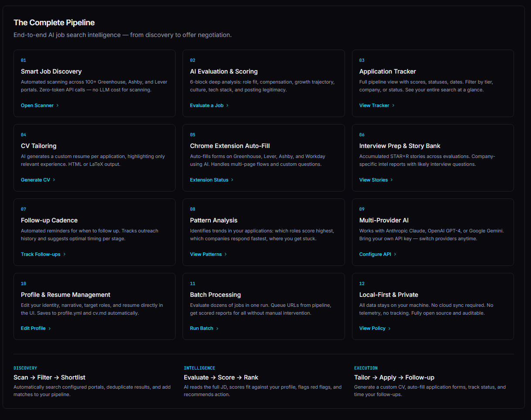Viewport: 531px width, 420px height.
Task: Open the View Stories link
Action: tap(376, 180)
